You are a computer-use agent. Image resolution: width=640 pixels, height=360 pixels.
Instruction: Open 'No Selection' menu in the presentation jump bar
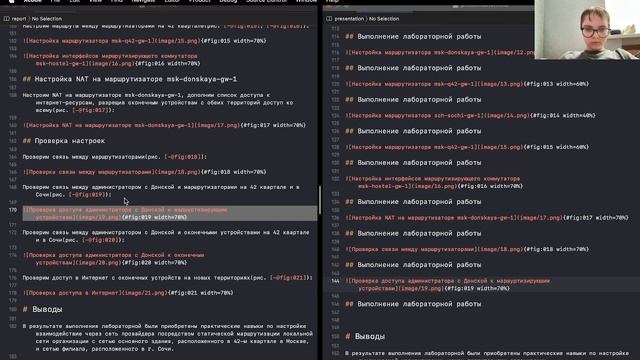click(x=384, y=19)
